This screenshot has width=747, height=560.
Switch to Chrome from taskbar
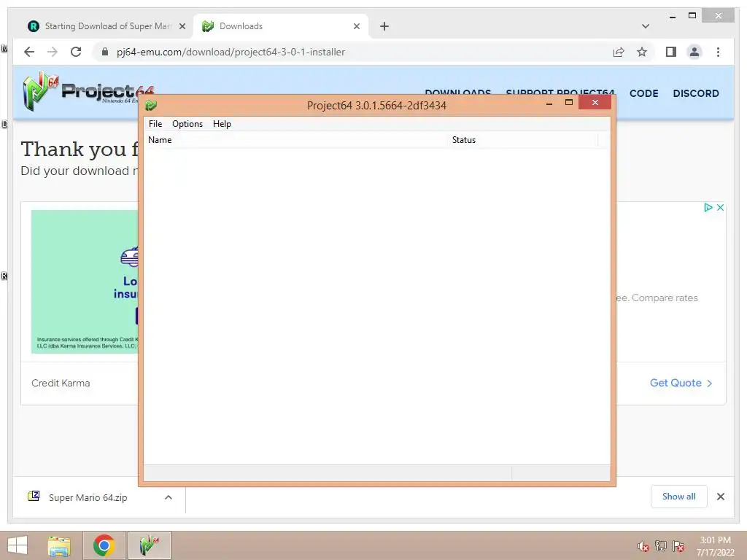[104, 545]
